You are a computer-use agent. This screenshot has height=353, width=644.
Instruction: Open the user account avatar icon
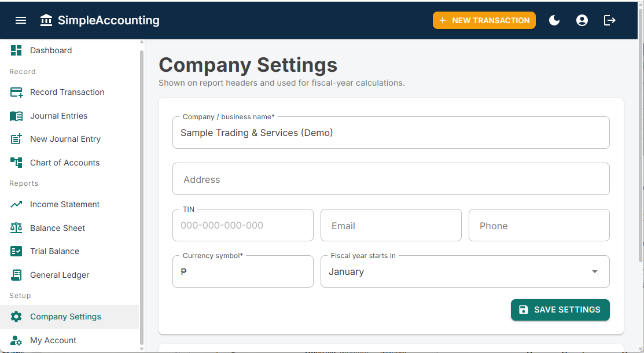(x=582, y=20)
